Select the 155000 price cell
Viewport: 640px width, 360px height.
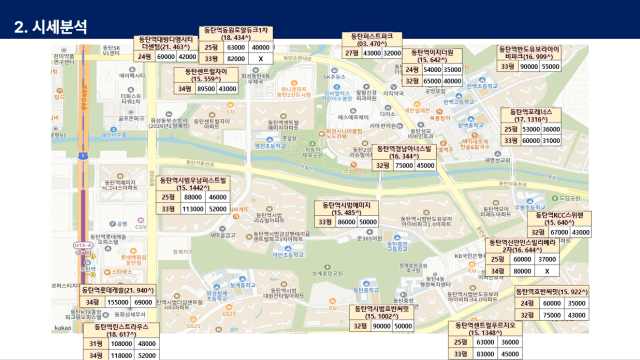(118, 302)
